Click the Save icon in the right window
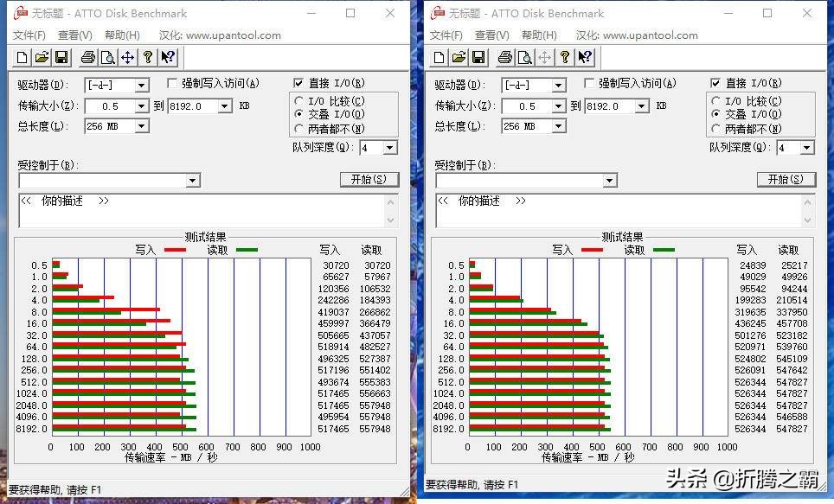This screenshot has height=504, width=834. [x=477, y=57]
